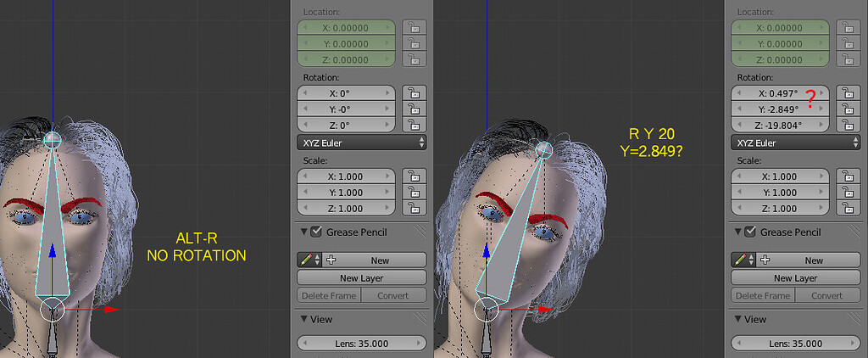This screenshot has width=868, height=358.
Task: Click Delete Frame in R Y 20 panel
Action: (764, 295)
